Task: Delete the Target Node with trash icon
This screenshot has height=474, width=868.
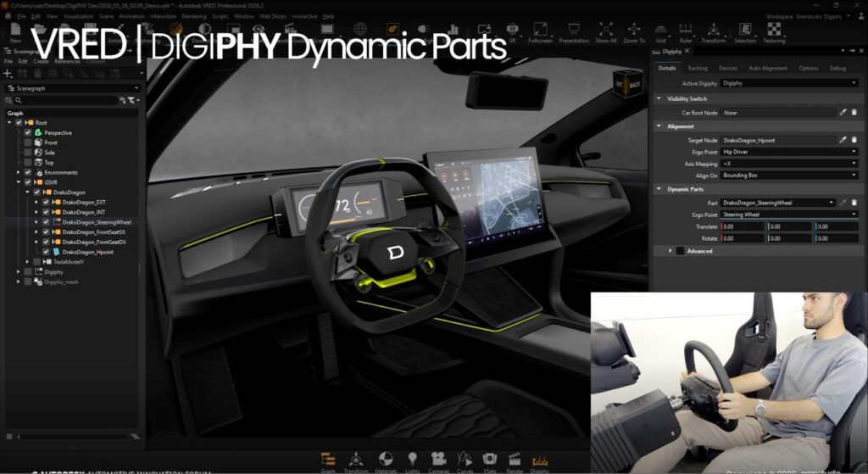Action: click(854, 140)
